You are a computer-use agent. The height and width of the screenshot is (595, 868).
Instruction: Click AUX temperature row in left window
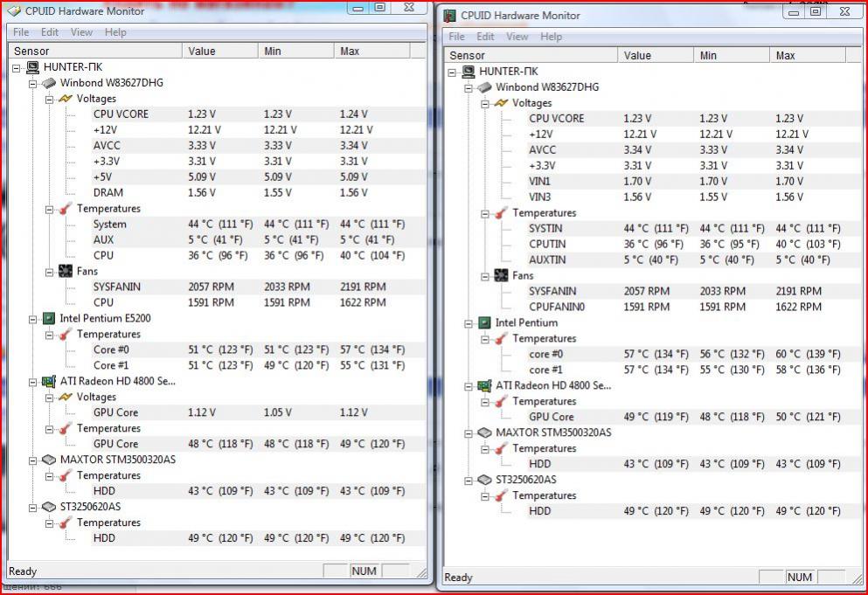click(x=259, y=239)
